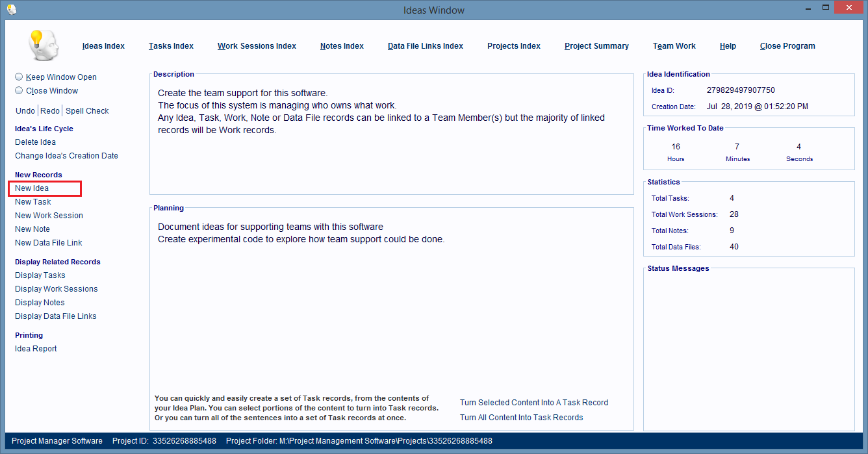The image size is (868, 454).
Task: Click Change Idea's Creation Date
Action: pos(66,156)
